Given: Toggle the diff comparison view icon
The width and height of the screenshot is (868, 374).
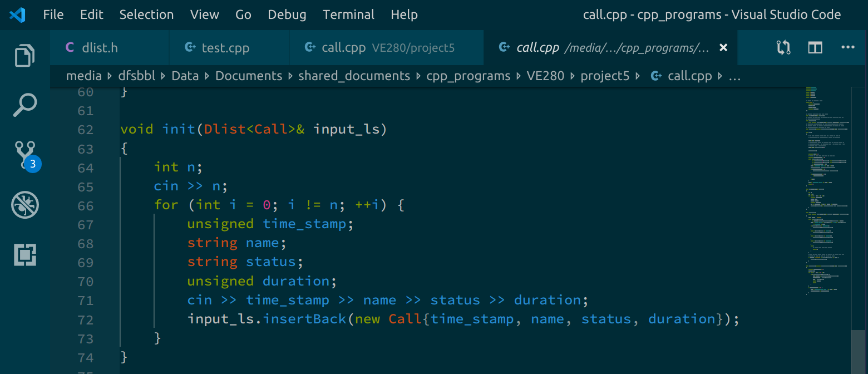Looking at the screenshot, I should [783, 47].
